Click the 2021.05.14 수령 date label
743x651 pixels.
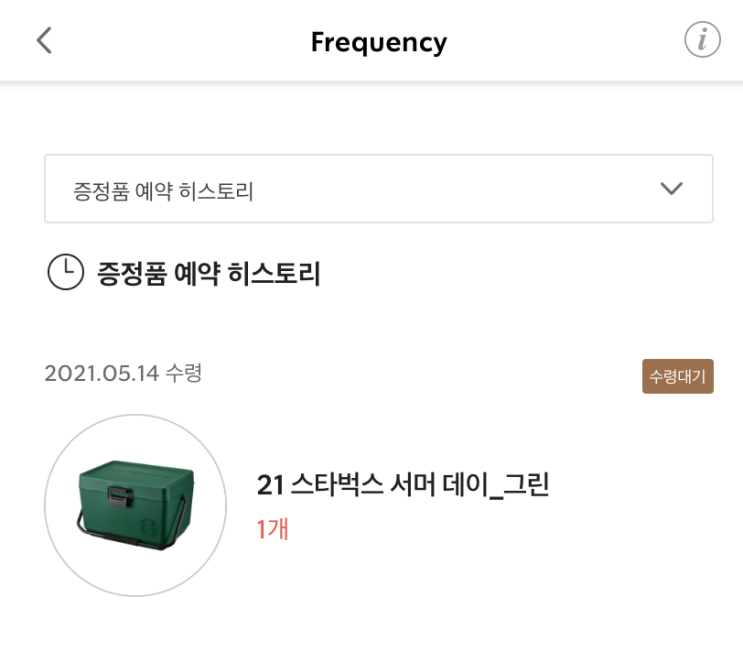(123, 373)
